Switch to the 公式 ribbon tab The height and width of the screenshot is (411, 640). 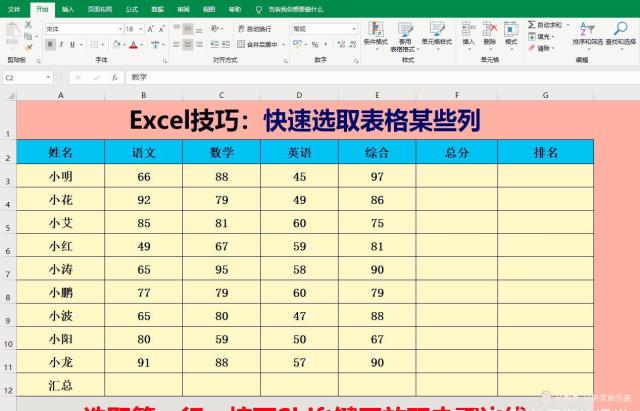click(x=131, y=9)
